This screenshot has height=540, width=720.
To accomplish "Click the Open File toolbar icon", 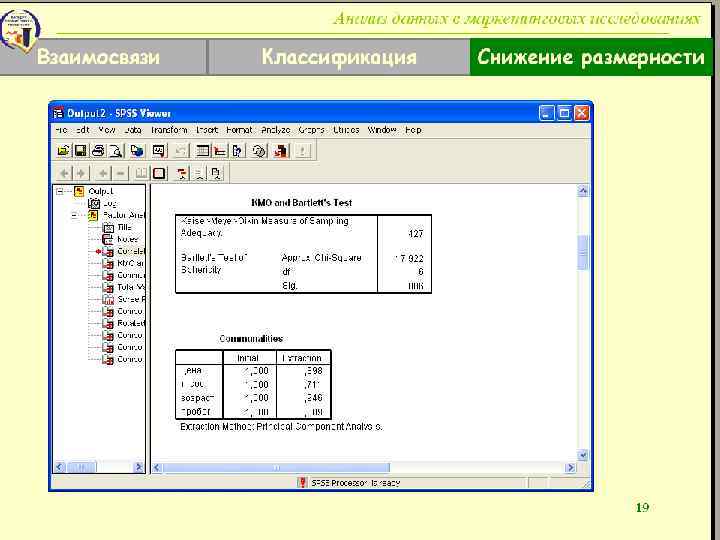I will click(63, 151).
